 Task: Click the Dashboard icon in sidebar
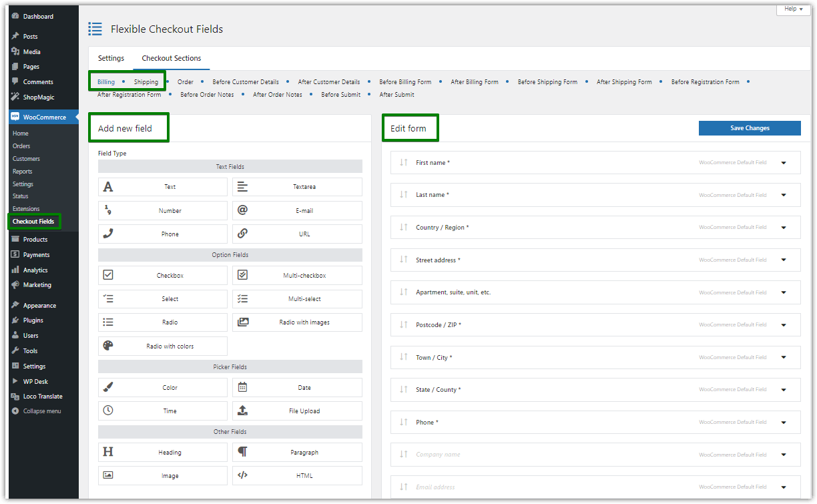click(15, 16)
